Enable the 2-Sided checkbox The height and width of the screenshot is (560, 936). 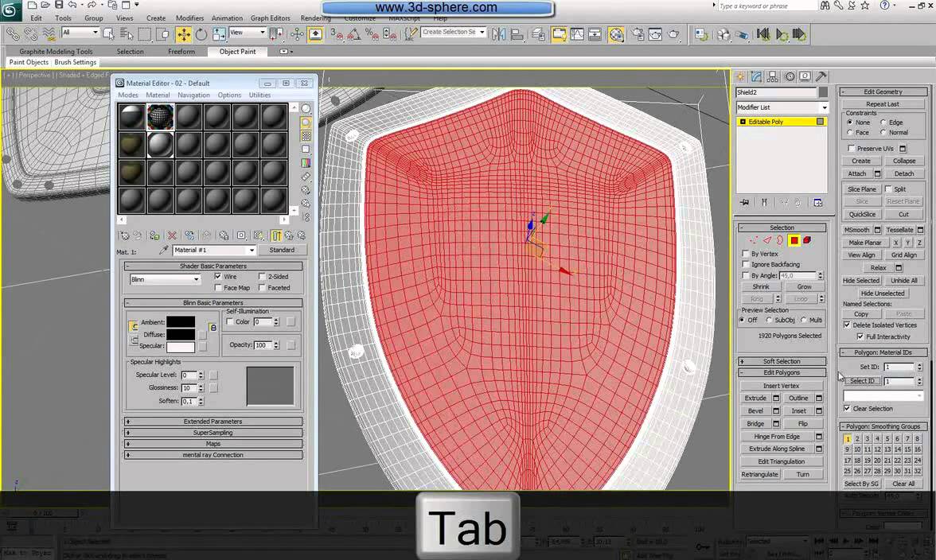[262, 277]
